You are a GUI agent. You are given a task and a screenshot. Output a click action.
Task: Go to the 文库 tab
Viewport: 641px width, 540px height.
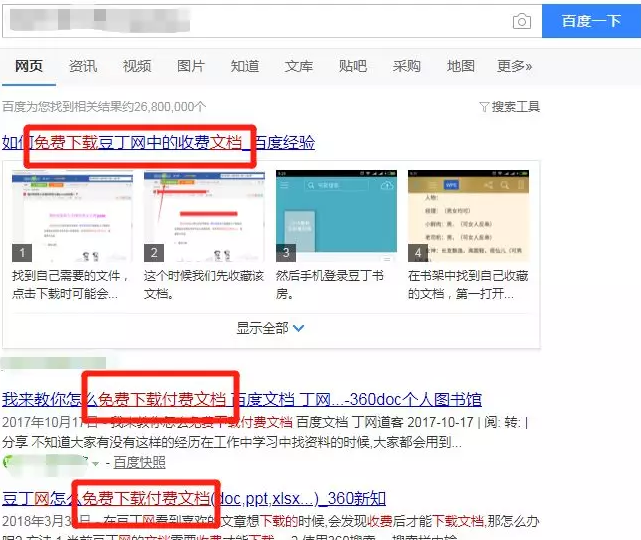299,66
